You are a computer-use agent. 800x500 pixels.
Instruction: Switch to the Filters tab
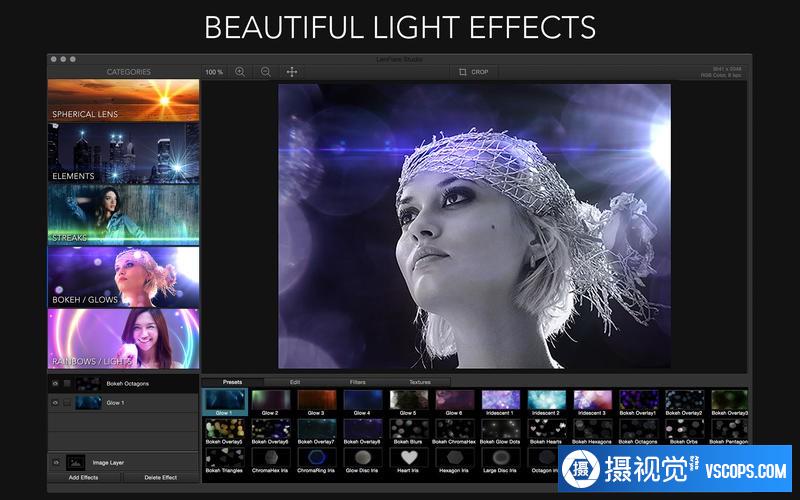(x=358, y=382)
